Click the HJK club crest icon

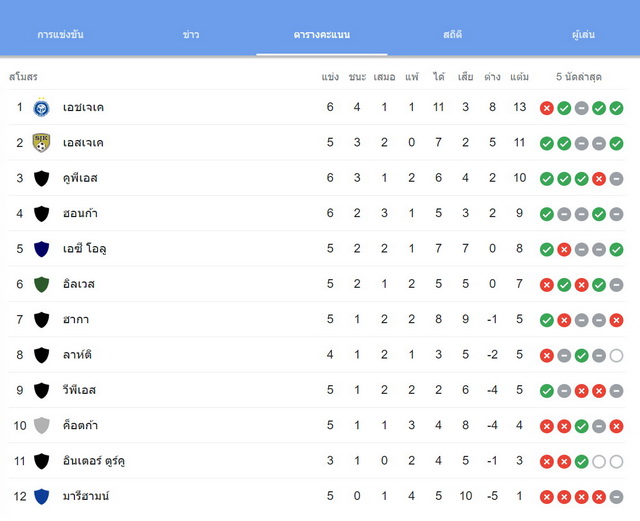pos(41,107)
